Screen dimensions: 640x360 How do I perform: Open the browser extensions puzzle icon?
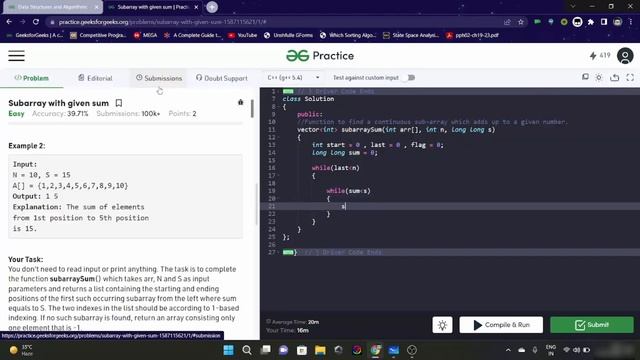pos(591,22)
